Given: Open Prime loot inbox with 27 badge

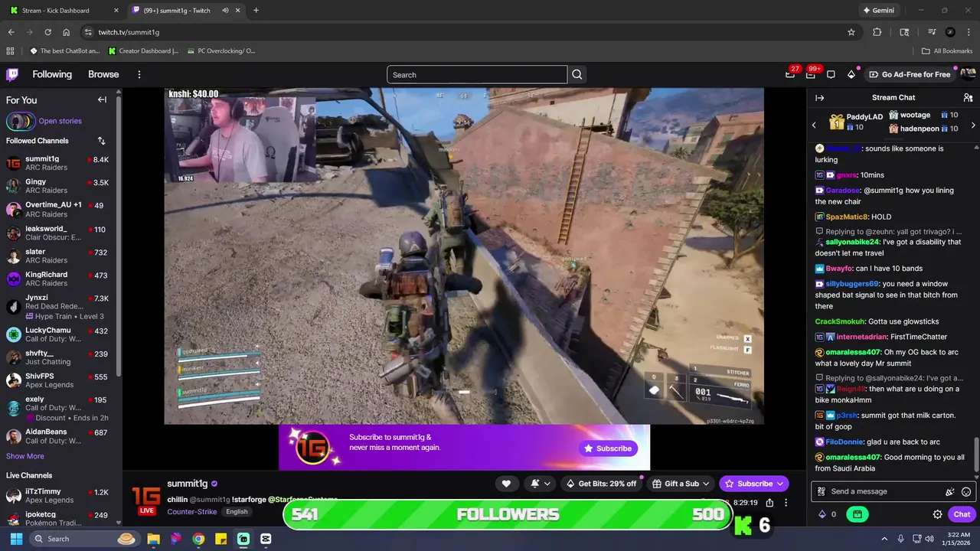Looking at the screenshot, I should point(790,74).
